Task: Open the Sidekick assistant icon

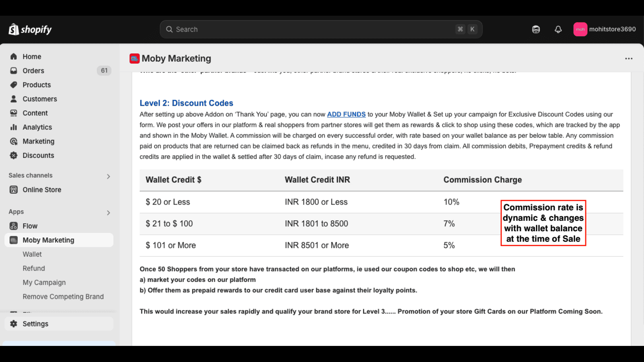Action: tap(536, 29)
